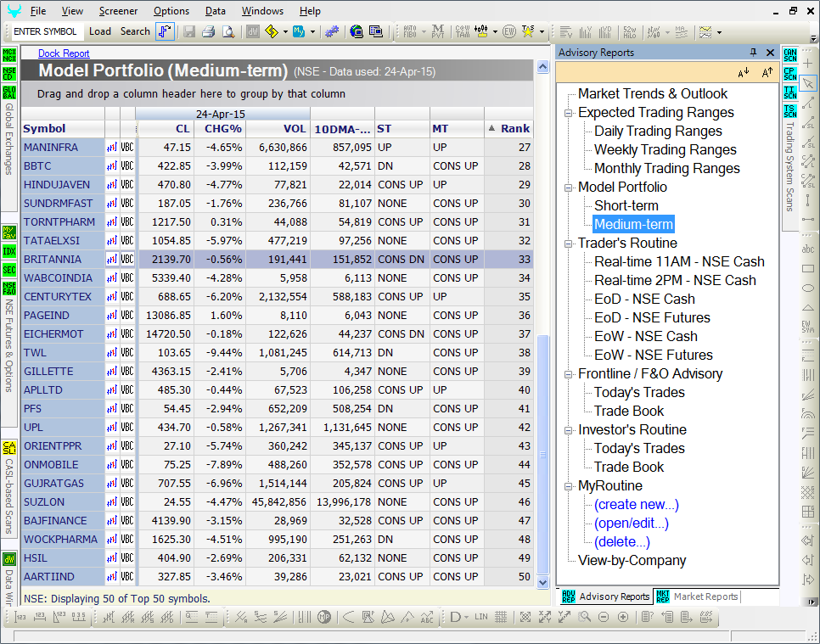Click the zoom-in plus icon in bottom toolbar
Viewport: 820px width, 644px height.
623,618
